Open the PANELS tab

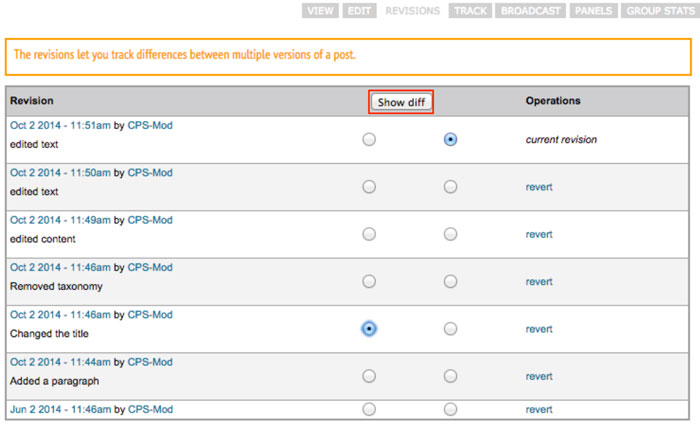(x=593, y=11)
